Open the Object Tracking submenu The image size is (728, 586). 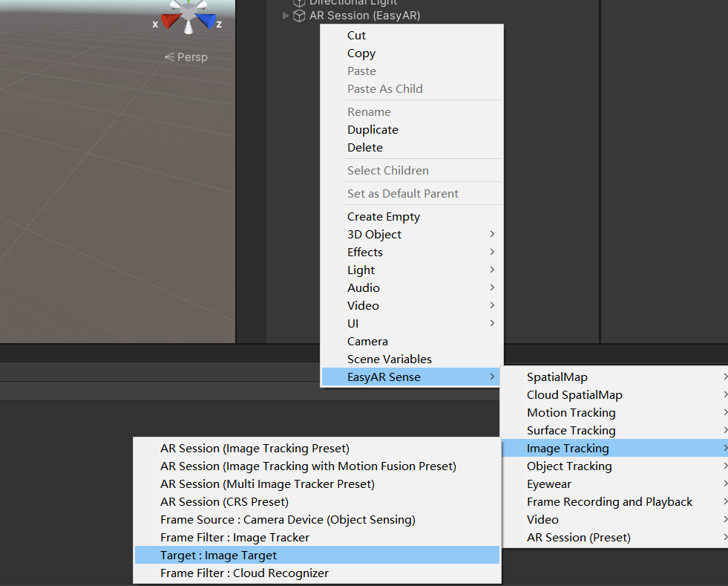coord(569,466)
